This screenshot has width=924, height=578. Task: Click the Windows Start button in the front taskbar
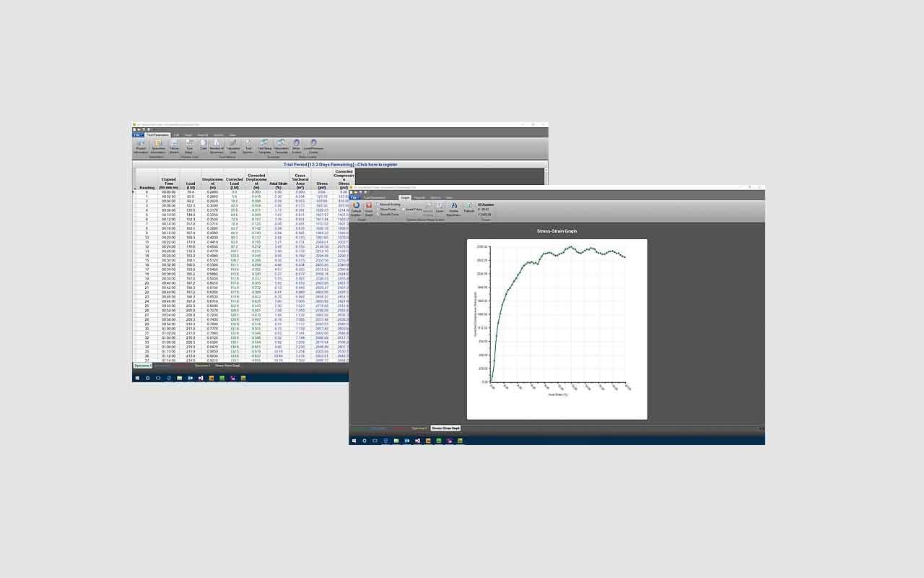354,440
